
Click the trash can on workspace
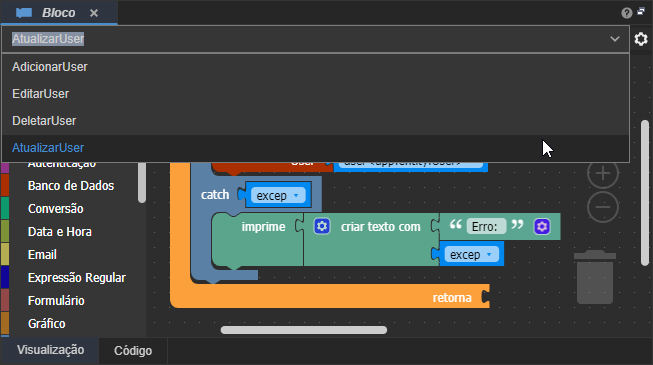[595, 277]
